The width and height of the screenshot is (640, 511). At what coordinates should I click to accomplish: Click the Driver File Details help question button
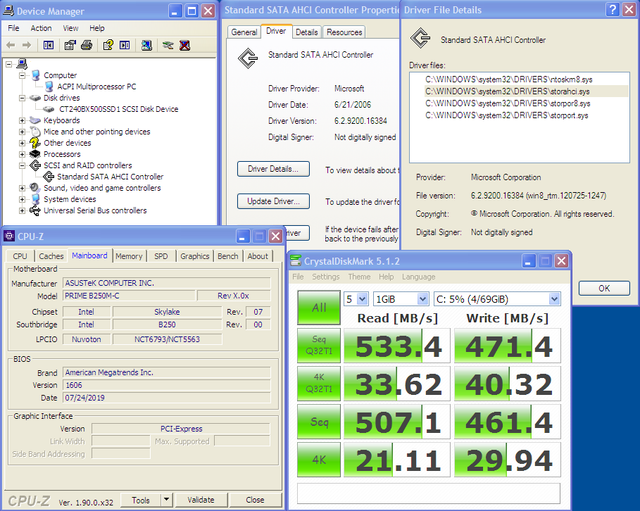tap(613, 10)
